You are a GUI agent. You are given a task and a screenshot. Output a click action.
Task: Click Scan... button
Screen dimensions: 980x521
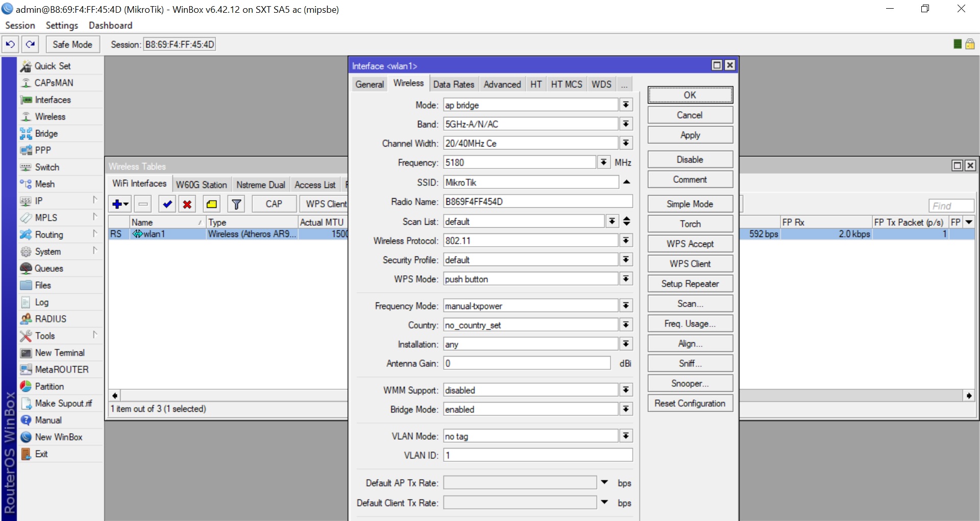click(x=690, y=303)
